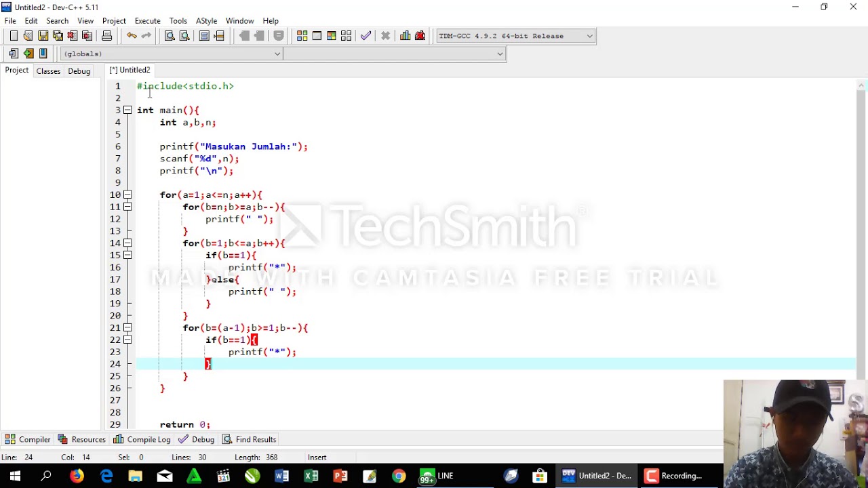Open the TDM-GCC compiler set dropdown
This screenshot has height=488, width=868.
click(515, 36)
